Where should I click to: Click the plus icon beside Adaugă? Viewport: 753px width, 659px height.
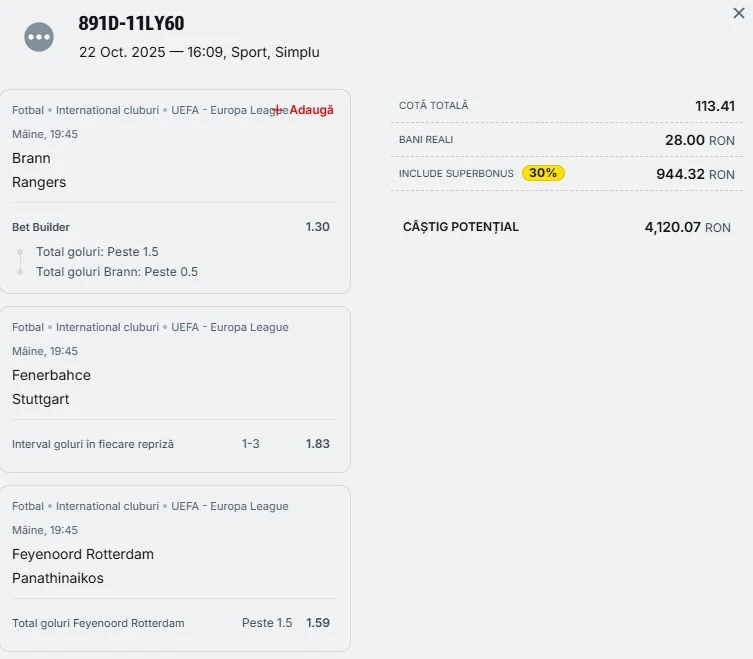(x=279, y=110)
